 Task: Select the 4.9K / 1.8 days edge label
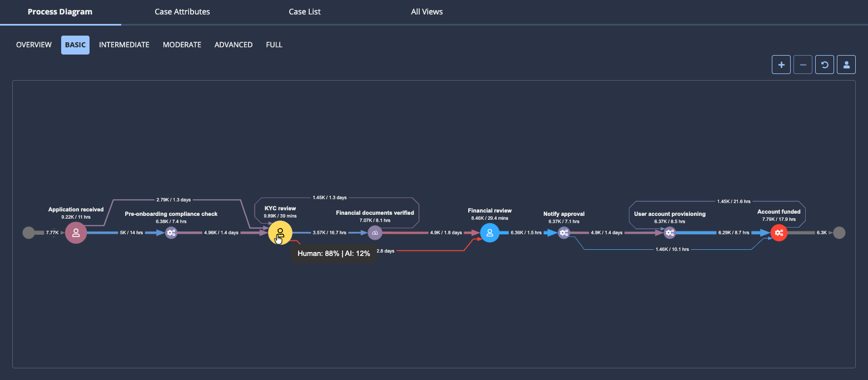click(x=446, y=233)
